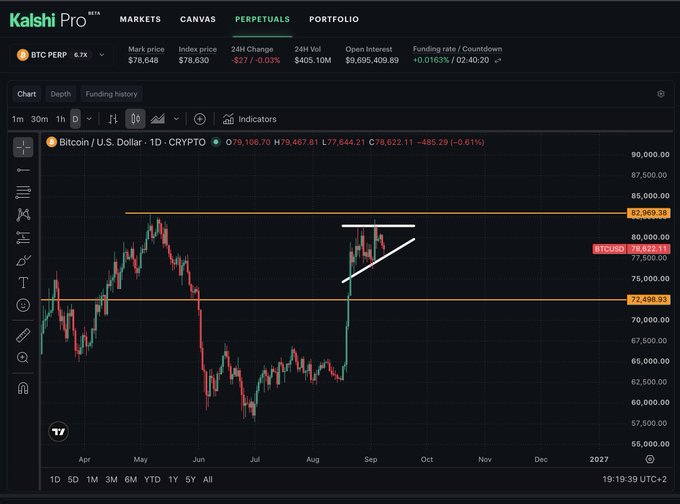Screen dimensions: 680x504
Task: Open the Canvas page
Action: pyautogui.click(x=198, y=19)
